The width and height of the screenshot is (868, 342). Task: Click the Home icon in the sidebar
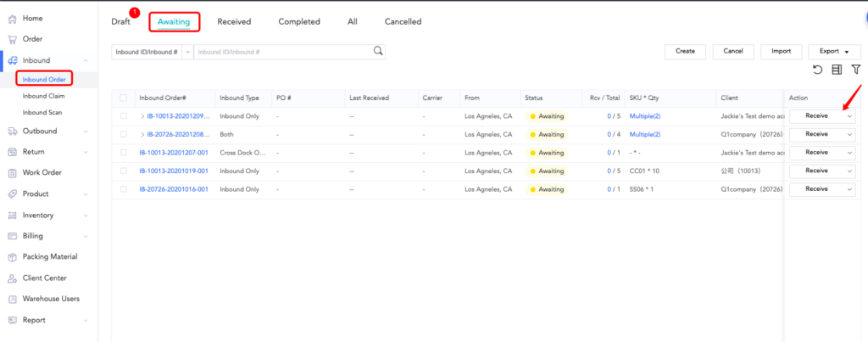click(12, 19)
